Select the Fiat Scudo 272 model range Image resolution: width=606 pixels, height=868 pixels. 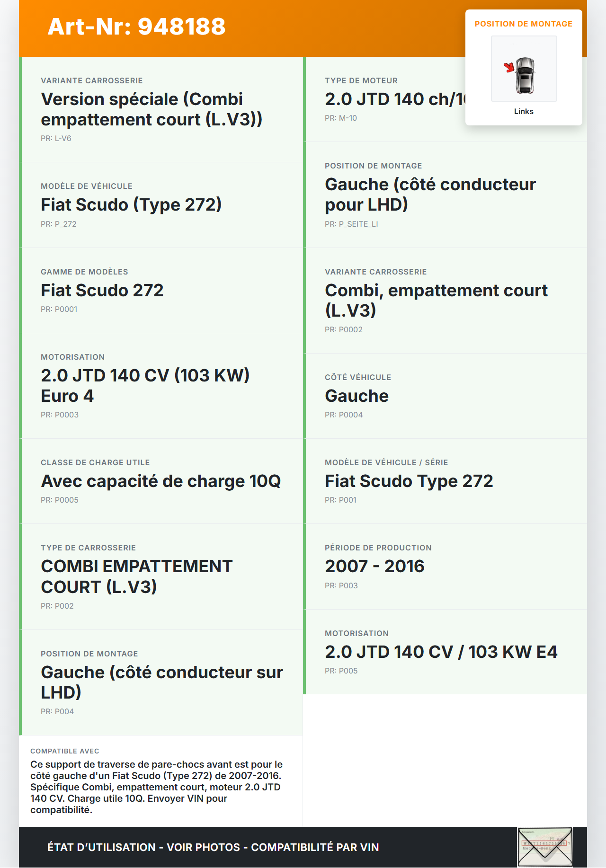pyautogui.click(x=102, y=291)
